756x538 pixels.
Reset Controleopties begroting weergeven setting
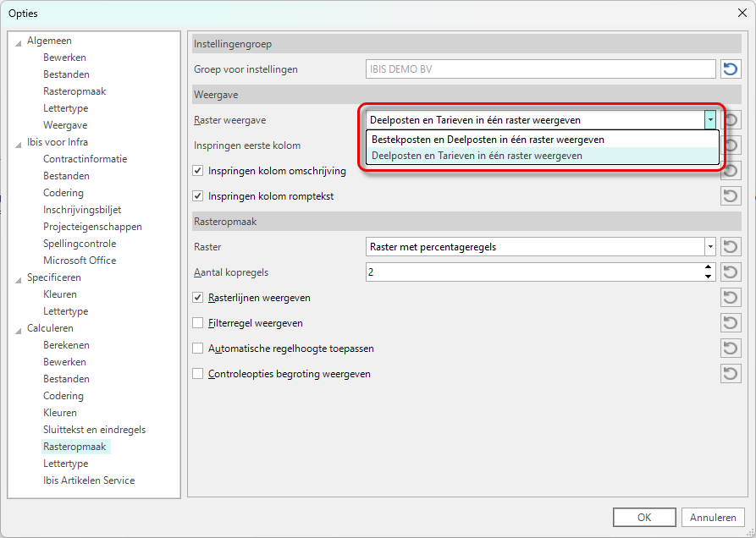[x=730, y=374]
